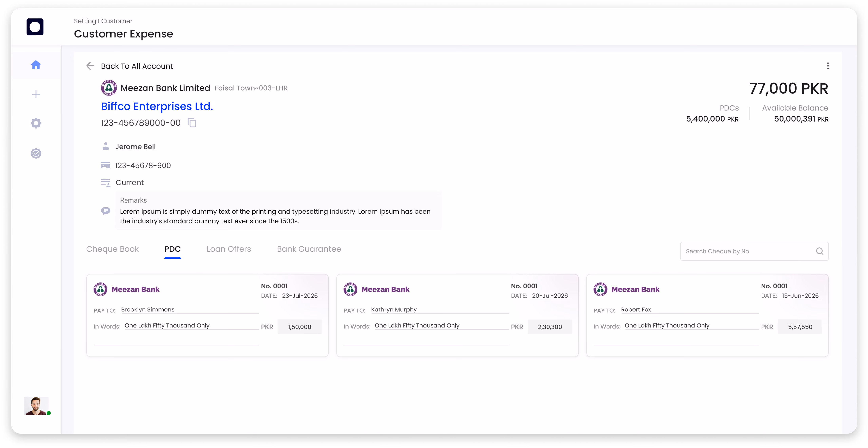Viewport: 868px width, 448px height.
Task: Click the remarks comment bubble icon
Action: (106, 211)
